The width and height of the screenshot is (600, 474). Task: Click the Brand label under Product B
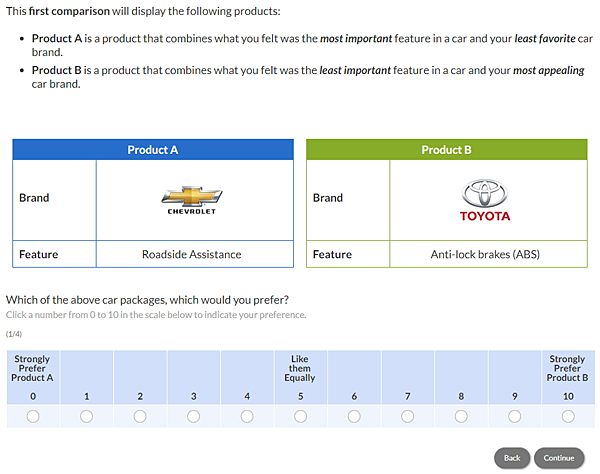point(328,198)
